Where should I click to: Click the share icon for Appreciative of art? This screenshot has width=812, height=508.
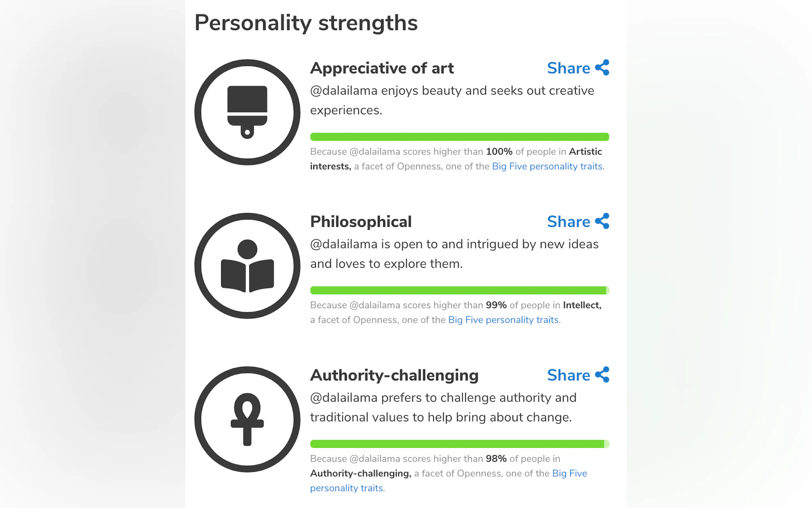click(602, 68)
